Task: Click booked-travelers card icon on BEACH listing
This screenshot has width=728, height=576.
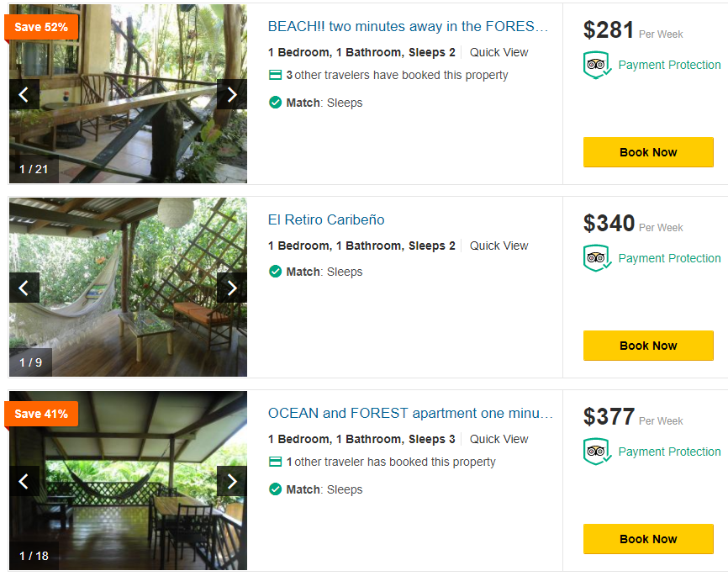Action: 275,75
